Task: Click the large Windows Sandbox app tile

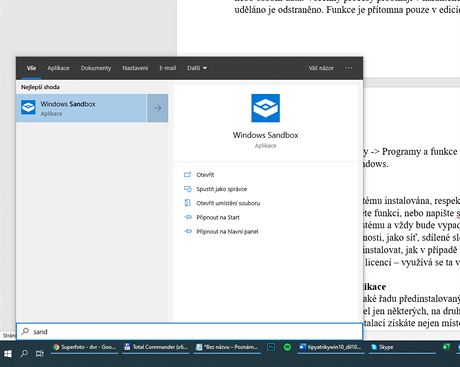Action: pyautogui.click(x=266, y=108)
